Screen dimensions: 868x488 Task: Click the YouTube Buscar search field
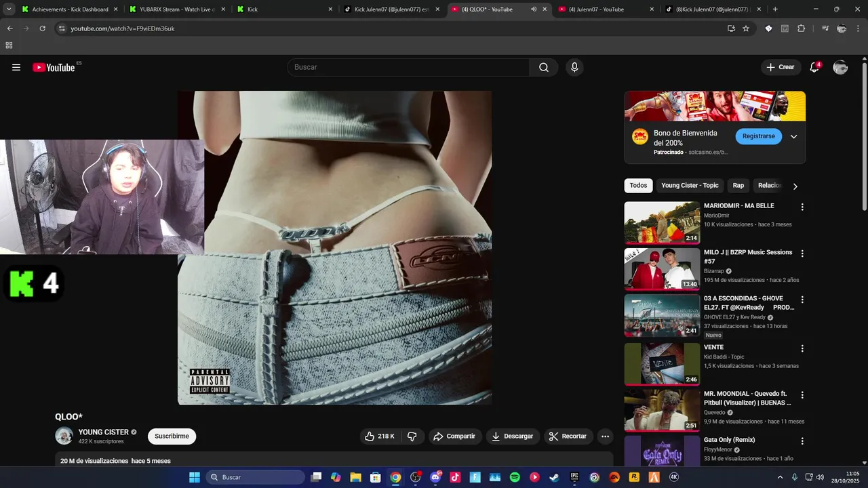(408, 67)
